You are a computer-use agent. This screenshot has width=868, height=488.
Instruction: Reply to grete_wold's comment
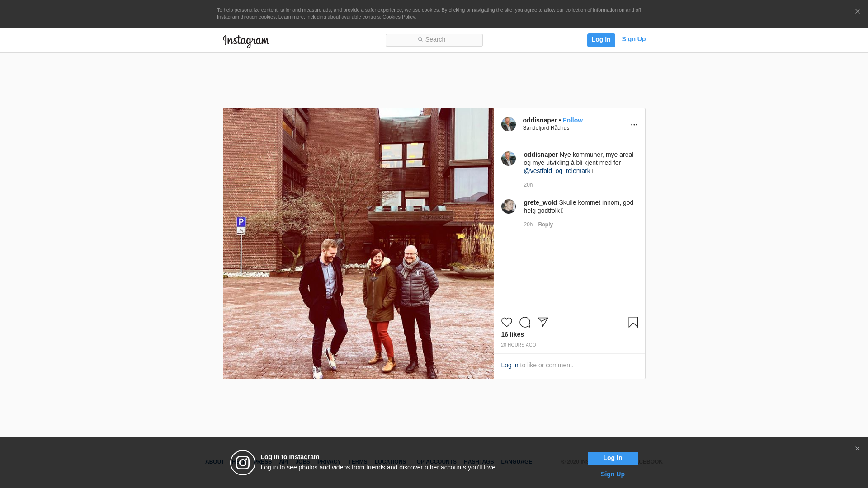tap(545, 225)
